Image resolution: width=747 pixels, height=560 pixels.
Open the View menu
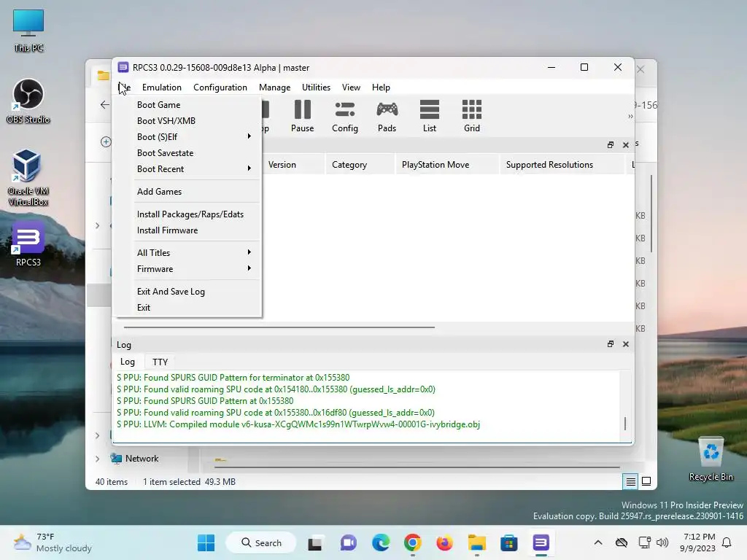pyautogui.click(x=351, y=87)
